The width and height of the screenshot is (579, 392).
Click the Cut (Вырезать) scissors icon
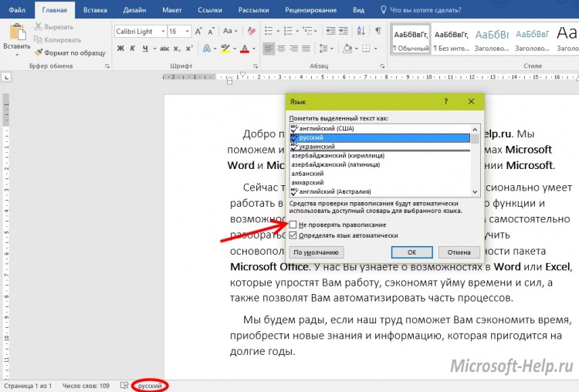[x=38, y=26]
